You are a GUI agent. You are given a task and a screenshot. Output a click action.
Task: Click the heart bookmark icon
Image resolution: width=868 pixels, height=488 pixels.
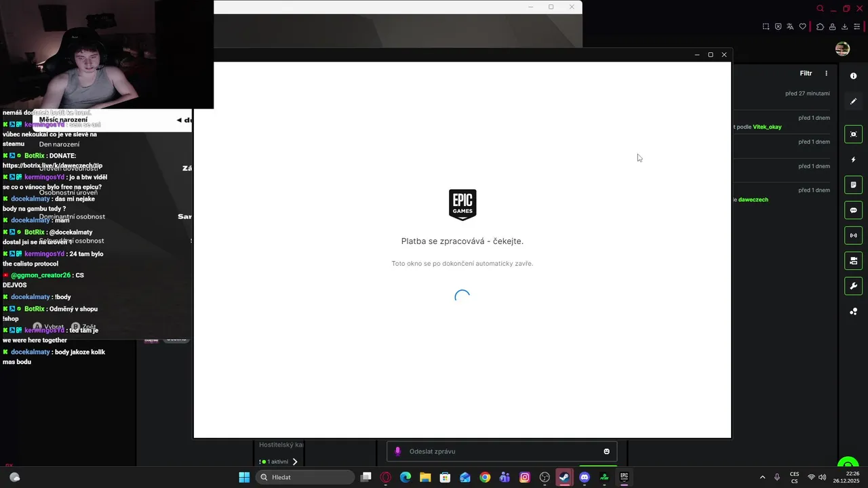click(x=803, y=26)
